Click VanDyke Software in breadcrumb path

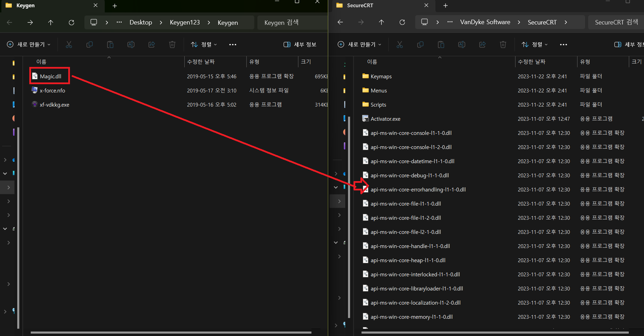(485, 22)
